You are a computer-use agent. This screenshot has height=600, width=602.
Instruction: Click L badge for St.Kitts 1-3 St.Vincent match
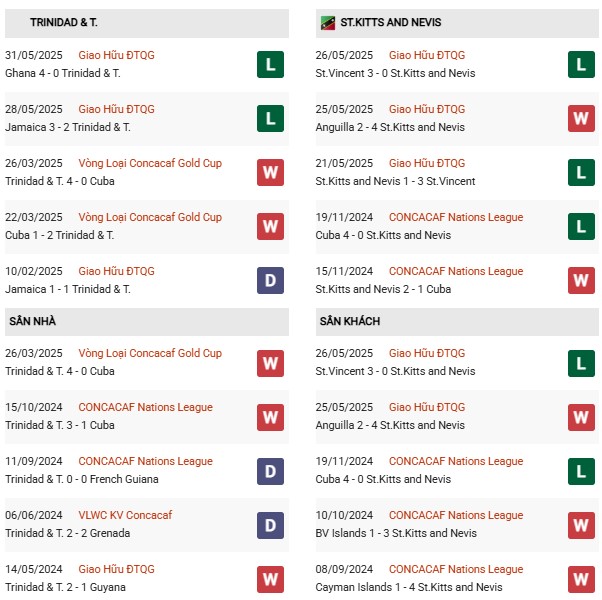pos(581,173)
